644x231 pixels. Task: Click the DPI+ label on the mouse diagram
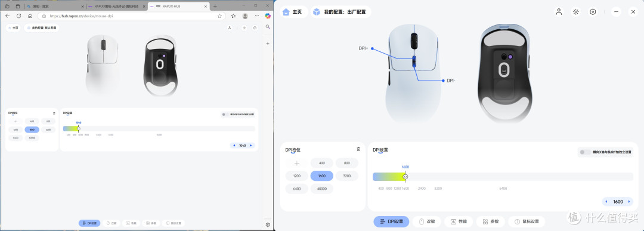click(x=364, y=48)
